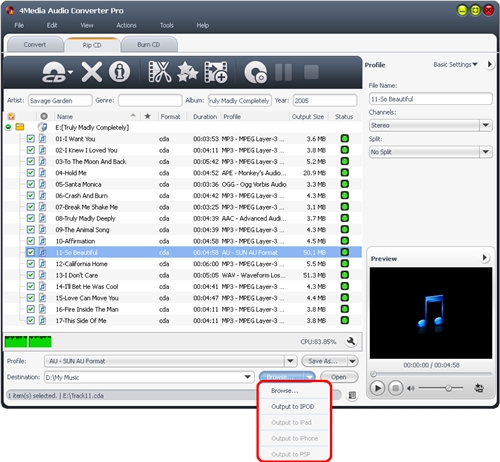The width and height of the screenshot is (500, 462).
Task: Expand the Channels Stereo dropdown
Action: pyautogui.click(x=486, y=125)
